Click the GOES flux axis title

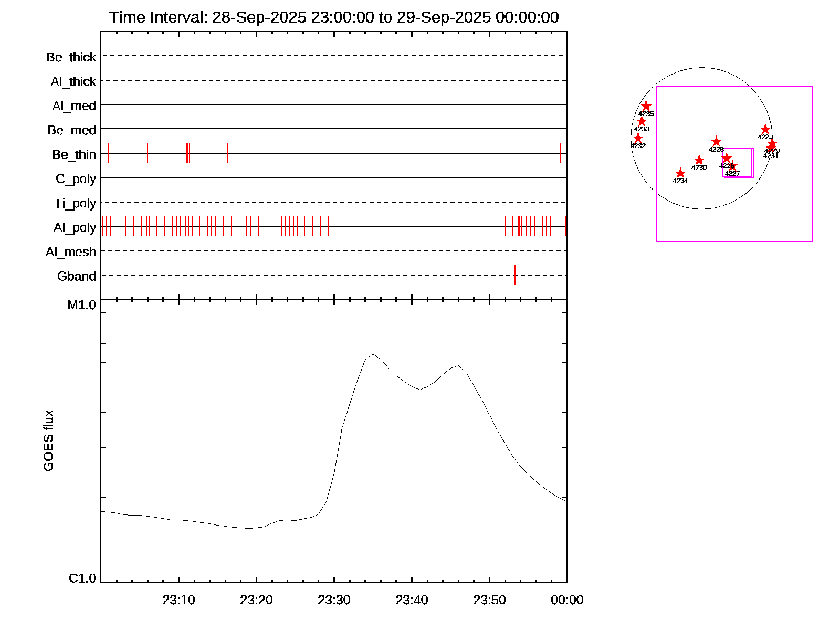48,440
